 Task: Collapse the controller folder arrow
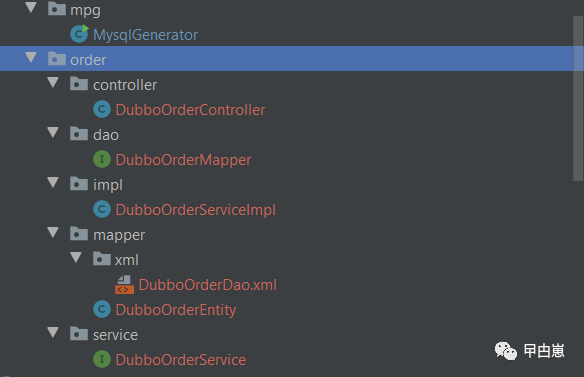[53, 83]
